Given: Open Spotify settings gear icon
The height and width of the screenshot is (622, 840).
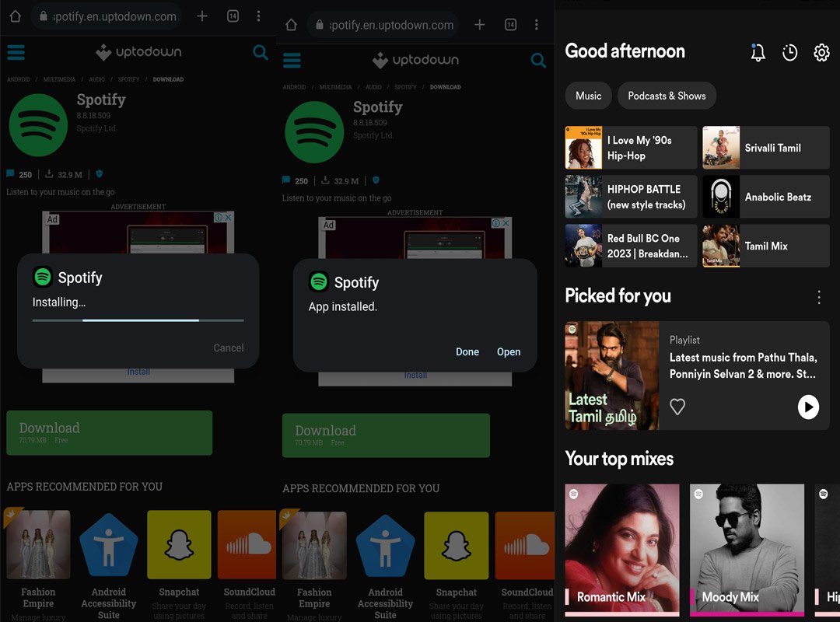Looking at the screenshot, I should (x=821, y=52).
